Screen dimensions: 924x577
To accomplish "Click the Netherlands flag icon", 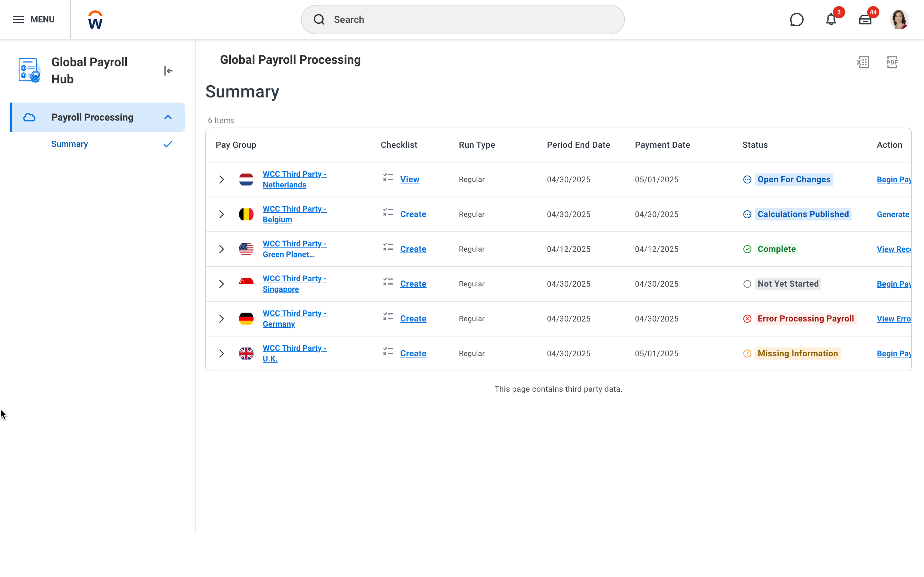I will [246, 180].
